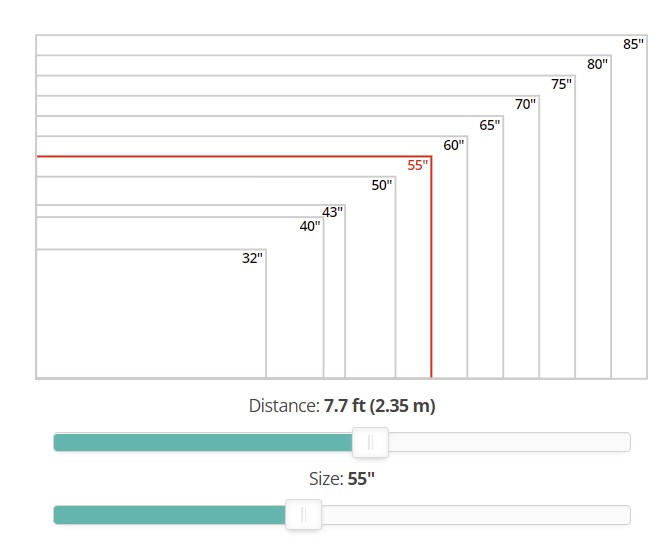Click the Distance slider track's empty right portion
This screenshot has width=667, height=549.
point(509,442)
